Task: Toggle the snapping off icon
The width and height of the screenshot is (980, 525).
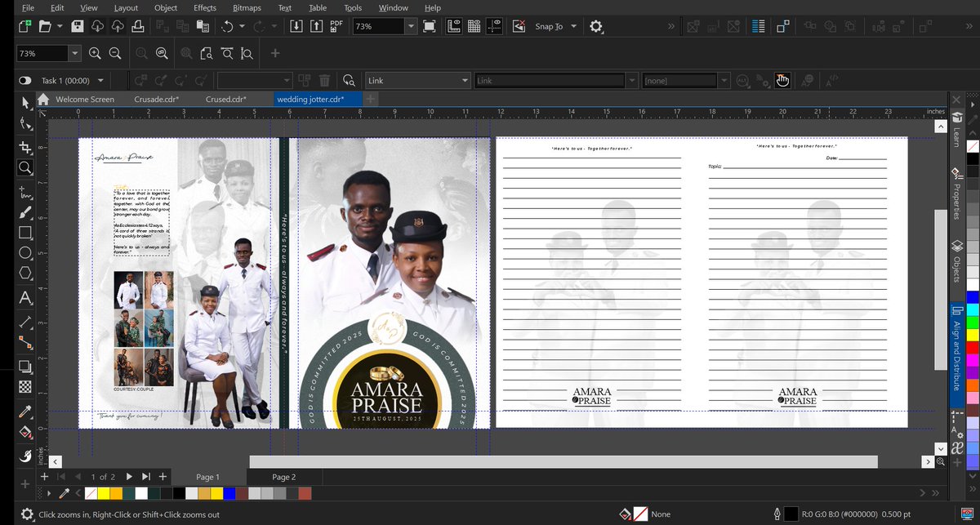Action: click(x=519, y=26)
